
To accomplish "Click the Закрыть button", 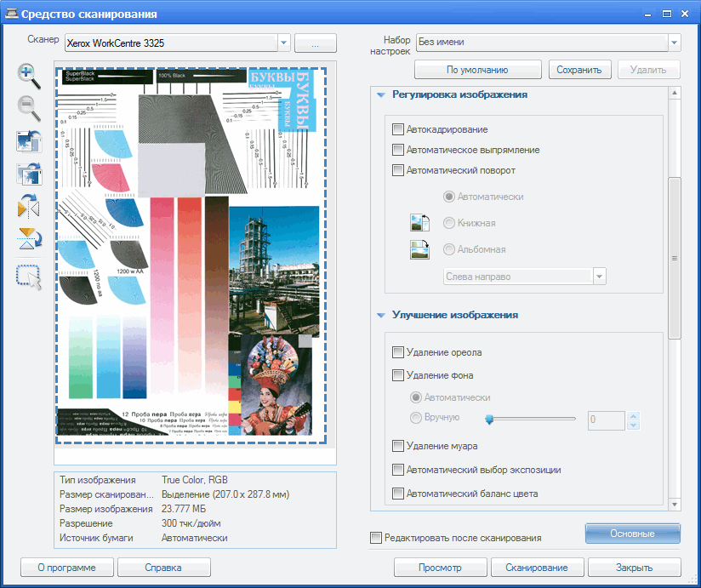I will (x=634, y=568).
